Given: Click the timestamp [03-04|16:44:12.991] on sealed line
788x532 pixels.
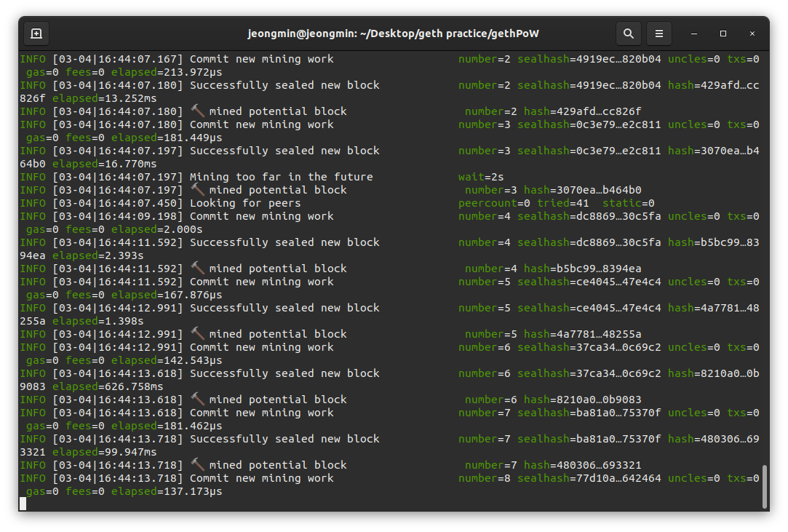Looking at the screenshot, I should (118, 308).
